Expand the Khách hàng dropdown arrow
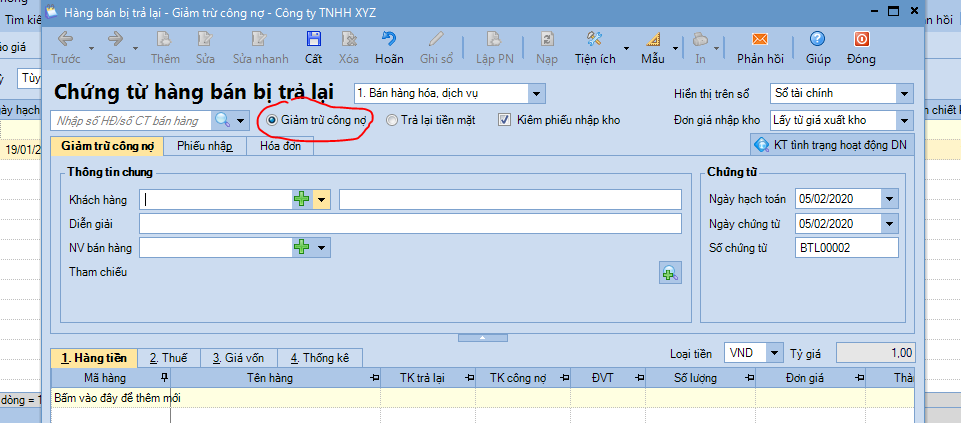The image size is (961, 423). coord(322,199)
